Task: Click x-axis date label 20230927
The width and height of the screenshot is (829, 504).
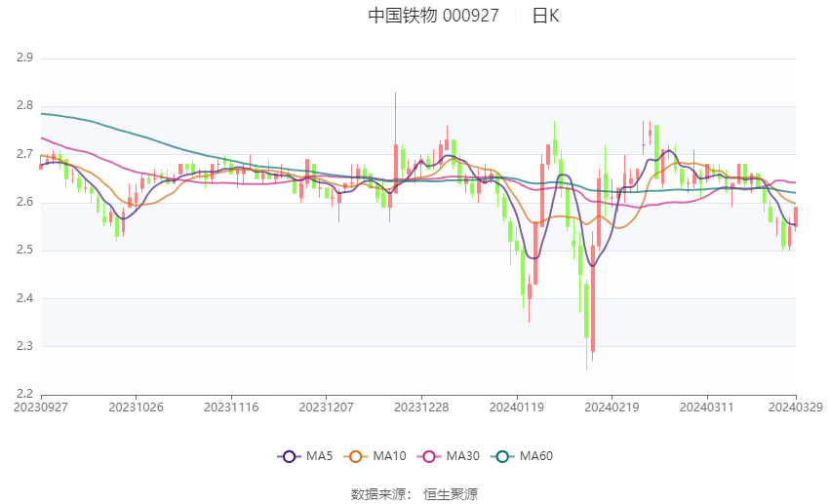Action: point(41,407)
